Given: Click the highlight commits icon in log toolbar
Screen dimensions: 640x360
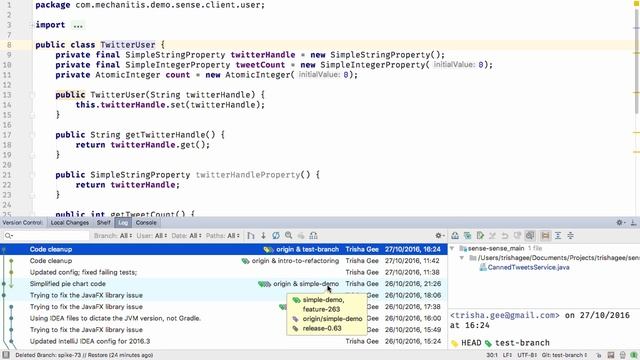Looking at the screenshot, I should 313,236.
